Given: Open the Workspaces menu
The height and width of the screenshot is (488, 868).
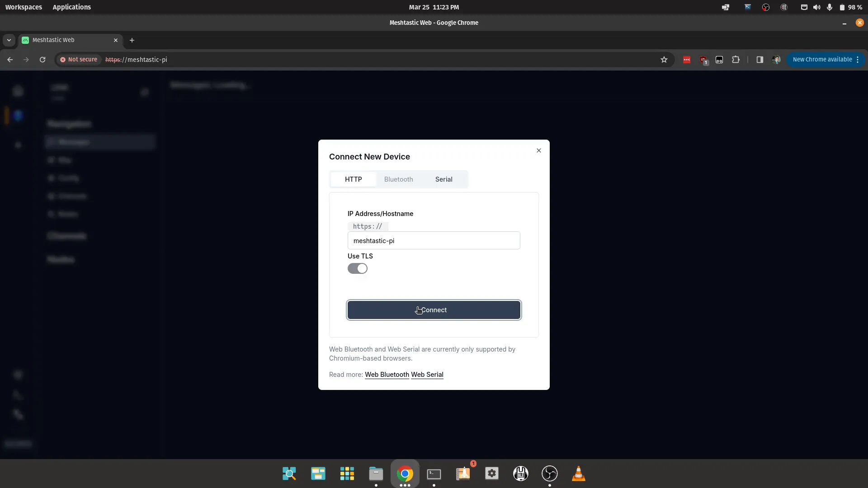Looking at the screenshot, I should [24, 7].
